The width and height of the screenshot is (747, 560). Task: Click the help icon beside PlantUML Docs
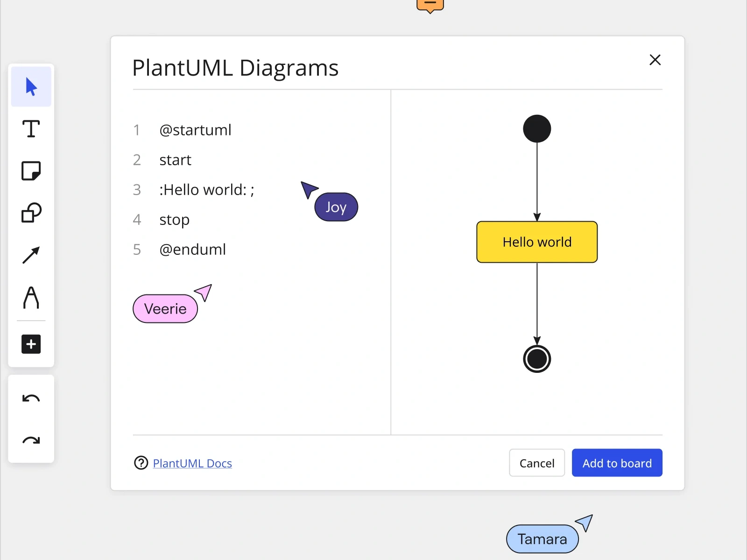(x=141, y=463)
